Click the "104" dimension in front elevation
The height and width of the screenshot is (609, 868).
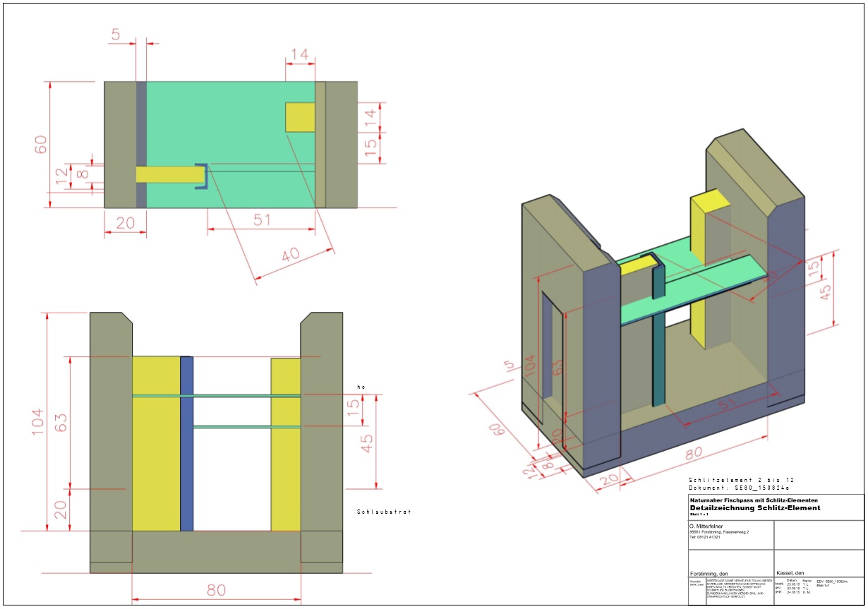point(37,421)
